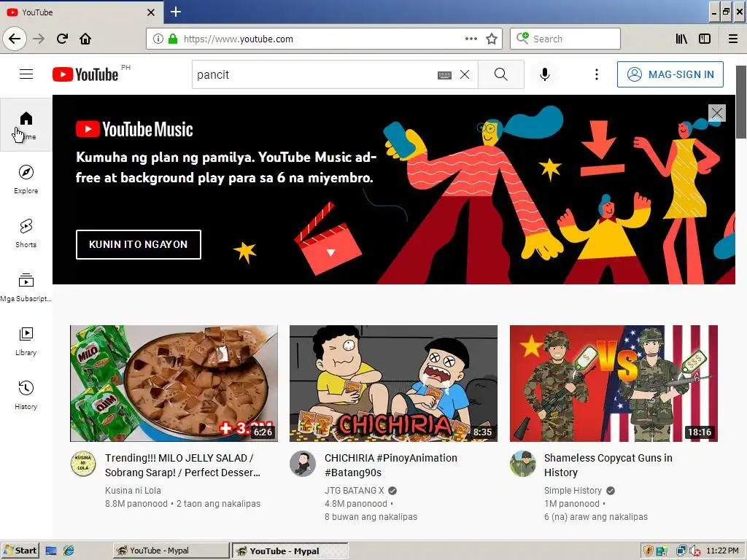Screen dimensions: 747x560
Task: Open the browser hamburger menu
Action: 733,39
